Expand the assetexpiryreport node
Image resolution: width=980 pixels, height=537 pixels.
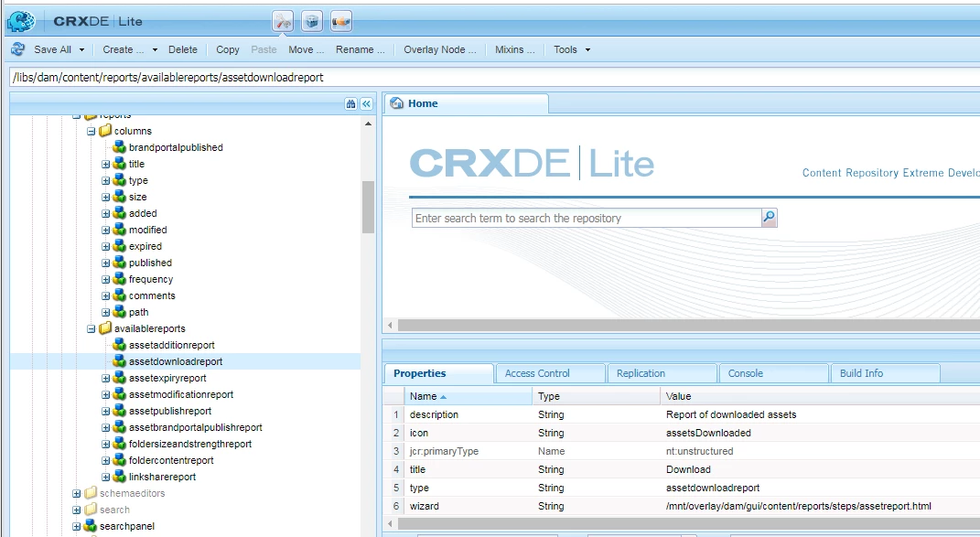coord(105,378)
